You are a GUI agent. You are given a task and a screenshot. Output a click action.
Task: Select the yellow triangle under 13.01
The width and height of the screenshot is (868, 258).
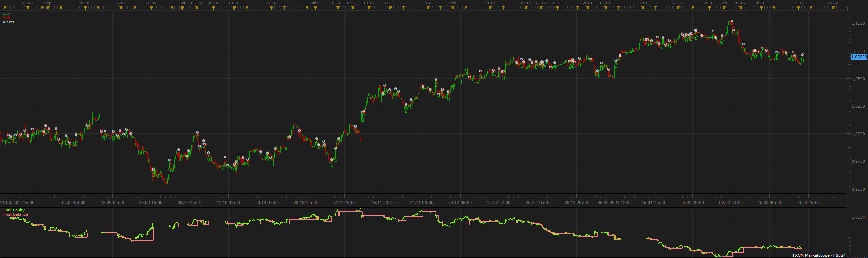(642, 8)
